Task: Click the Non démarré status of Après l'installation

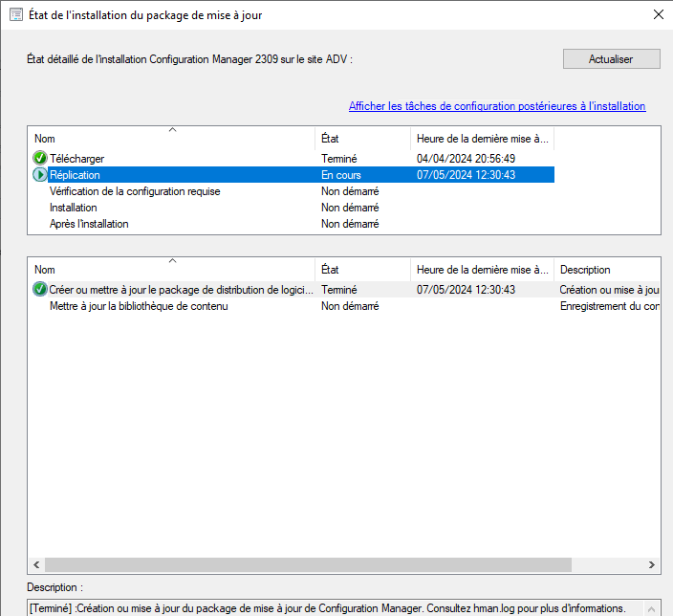Action: pyautogui.click(x=350, y=224)
